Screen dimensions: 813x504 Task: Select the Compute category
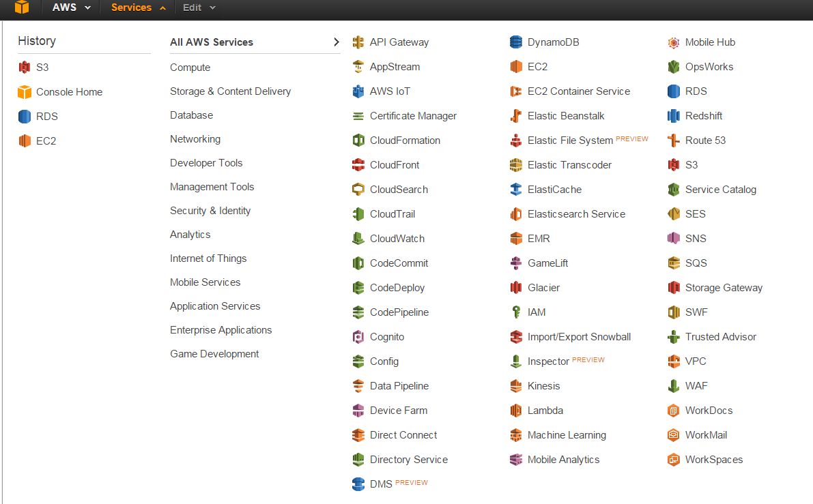[190, 68]
